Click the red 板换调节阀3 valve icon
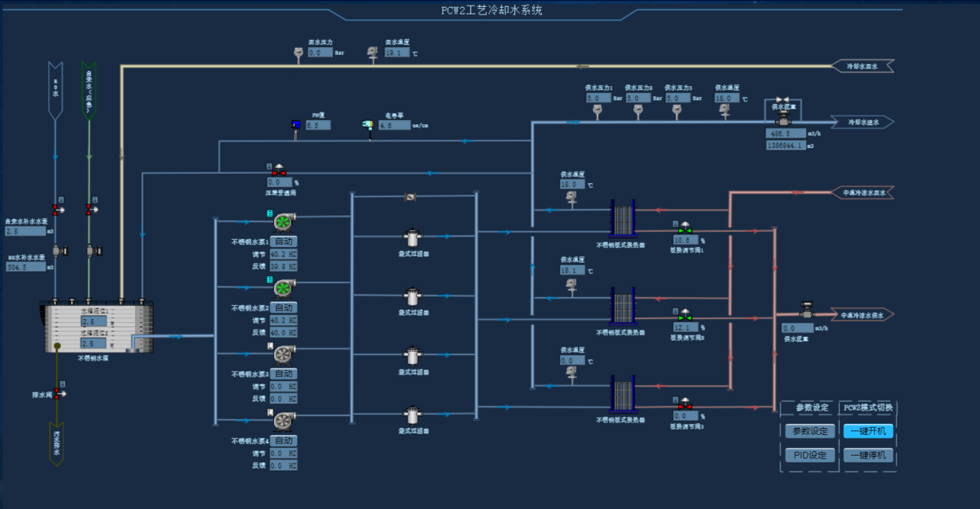Screen dimensions: 980x509 pos(685,405)
